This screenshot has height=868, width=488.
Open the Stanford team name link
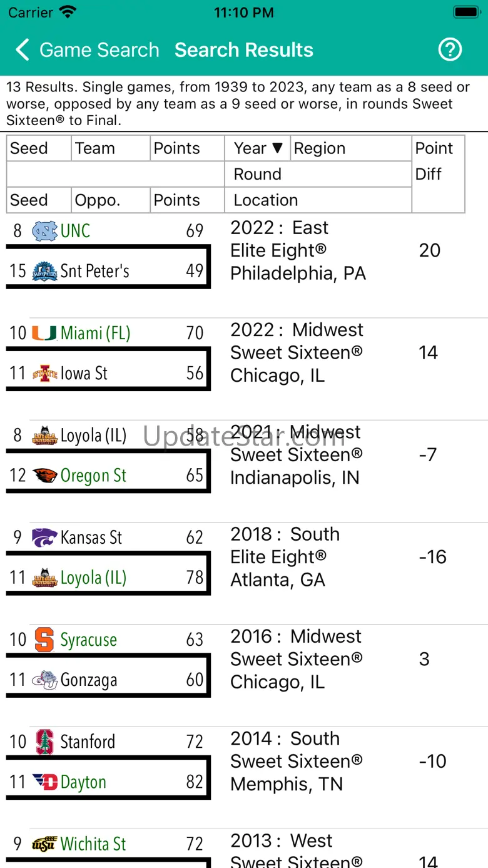pyautogui.click(x=88, y=742)
